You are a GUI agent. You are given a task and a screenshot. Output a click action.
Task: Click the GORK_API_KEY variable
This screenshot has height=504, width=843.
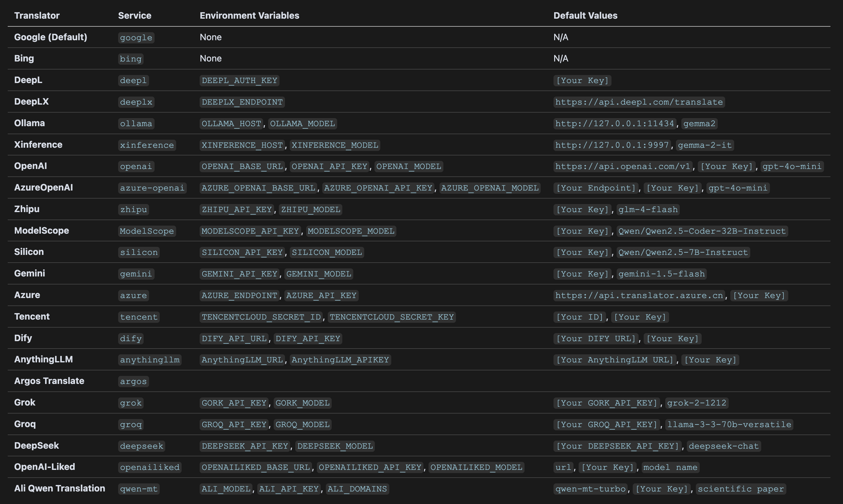pyautogui.click(x=234, y=403)
